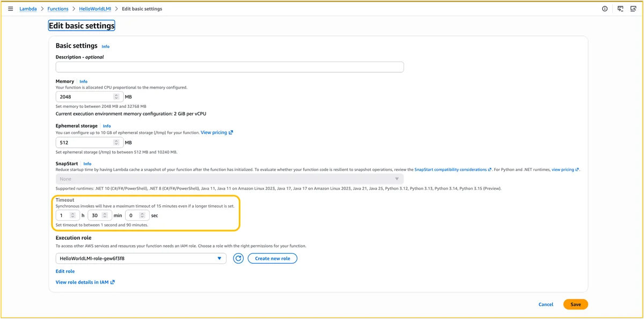The height and width of the screenshot is (319, 644).
Task: Open the info help panel icon
Action: (605, 9)
